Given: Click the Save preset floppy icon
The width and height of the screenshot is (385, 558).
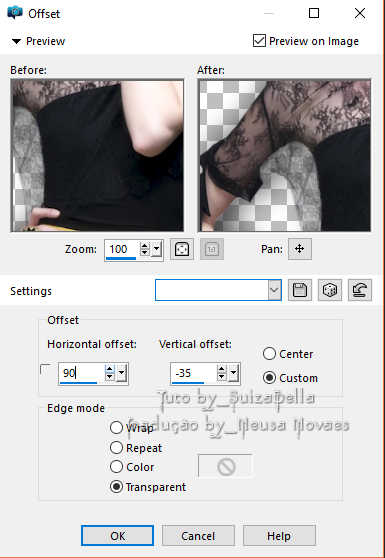Looking at the screenshot, I should (300, 290).
